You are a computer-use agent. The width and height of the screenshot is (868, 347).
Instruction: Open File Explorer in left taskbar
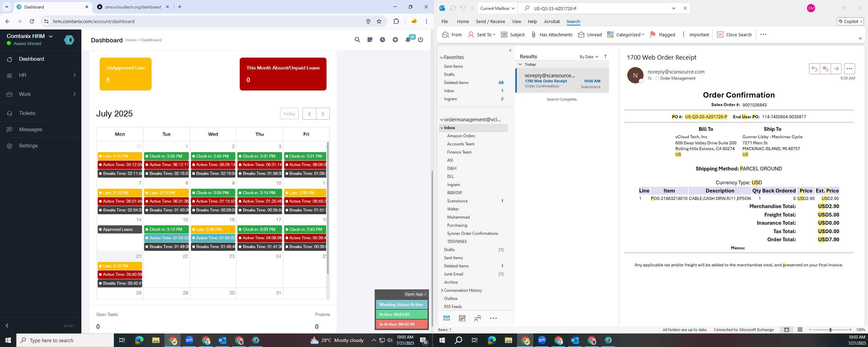click(156, 340)
